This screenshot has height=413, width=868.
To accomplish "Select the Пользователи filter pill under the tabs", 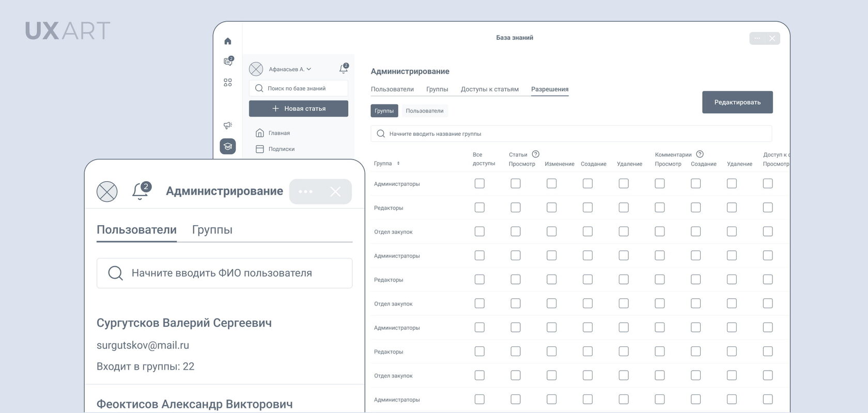I will point(425,111).
